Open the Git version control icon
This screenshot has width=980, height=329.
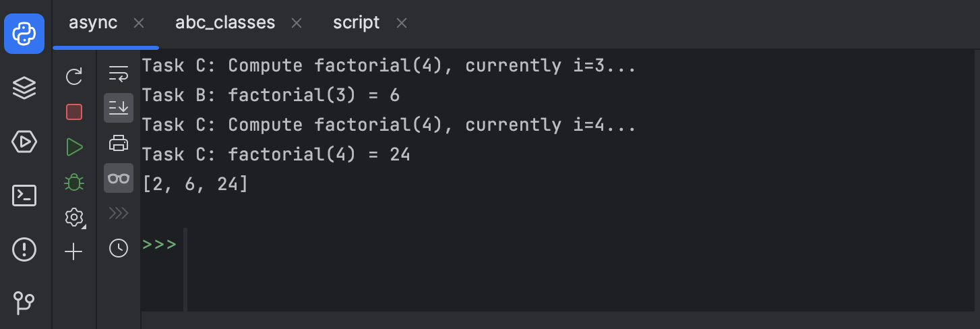24,303
